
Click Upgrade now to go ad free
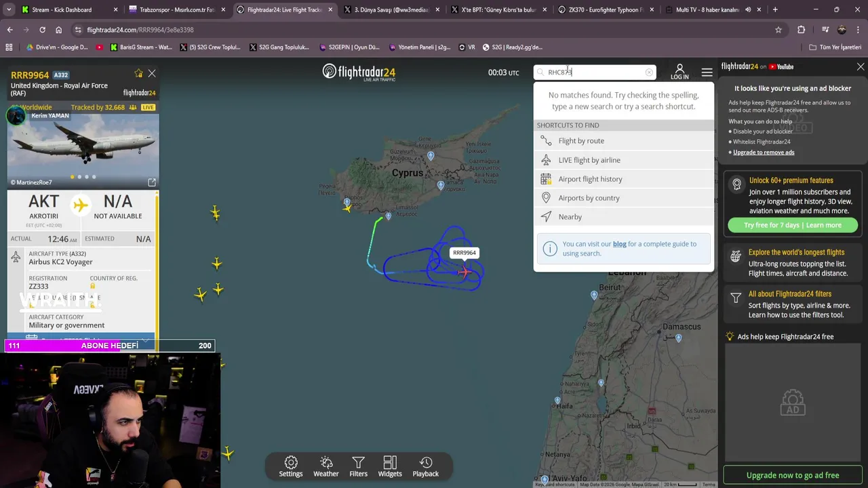coord(793,475)
